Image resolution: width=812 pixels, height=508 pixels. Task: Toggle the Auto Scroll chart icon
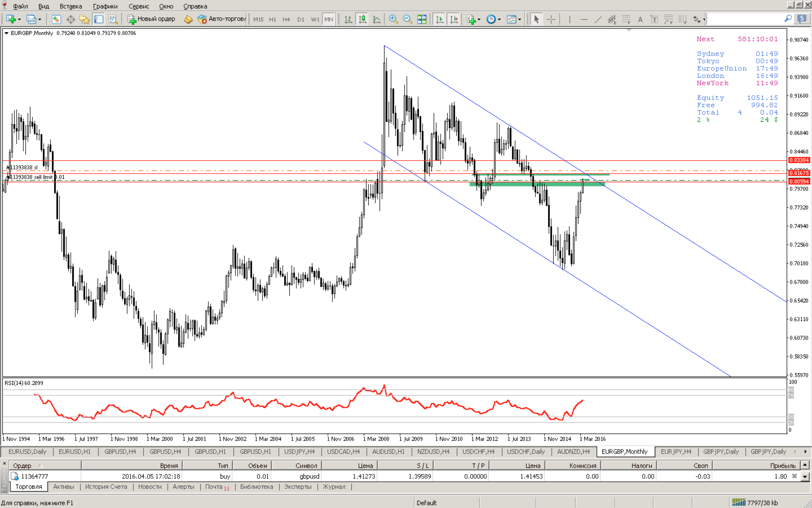440,19
